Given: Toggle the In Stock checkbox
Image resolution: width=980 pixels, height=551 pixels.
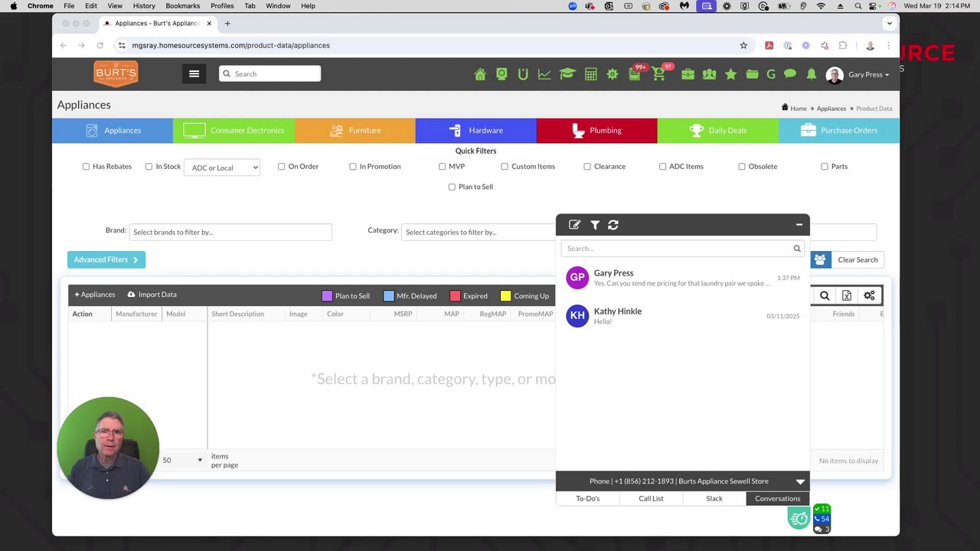Looking at the screenshot, I should point(149,166).
